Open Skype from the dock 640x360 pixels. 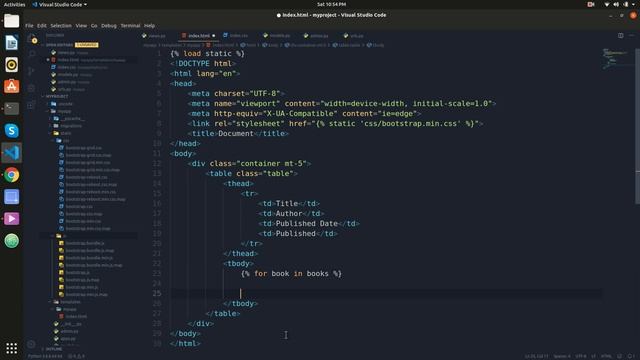11,131
